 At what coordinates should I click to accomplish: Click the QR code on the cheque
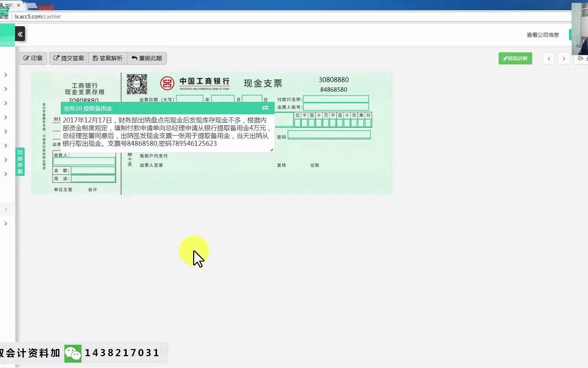(137, 84)
